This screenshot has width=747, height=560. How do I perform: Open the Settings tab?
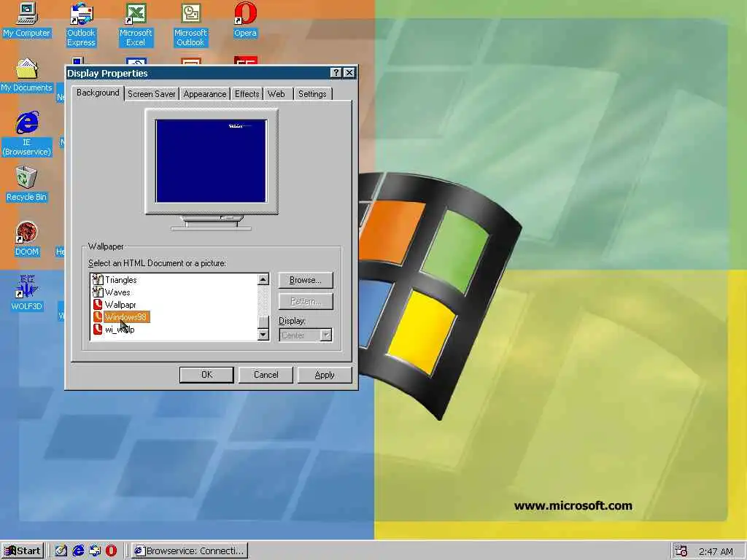click(x=312, y=94)
